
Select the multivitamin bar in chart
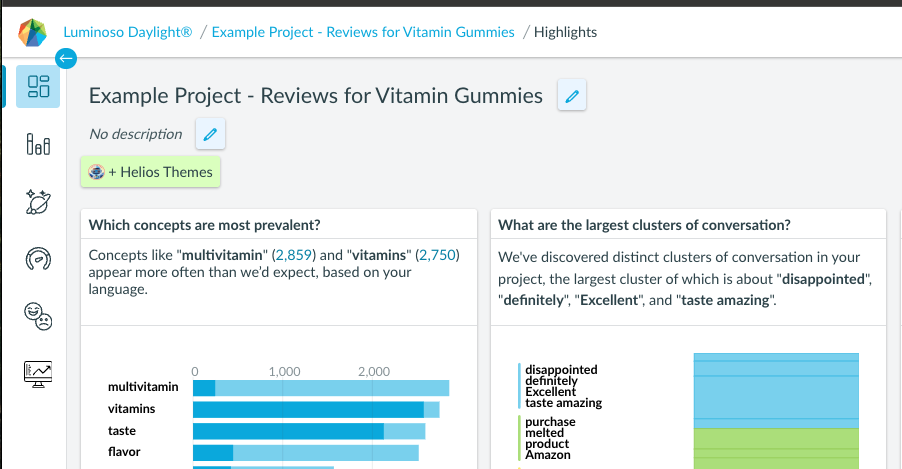[x=321, y=388]
